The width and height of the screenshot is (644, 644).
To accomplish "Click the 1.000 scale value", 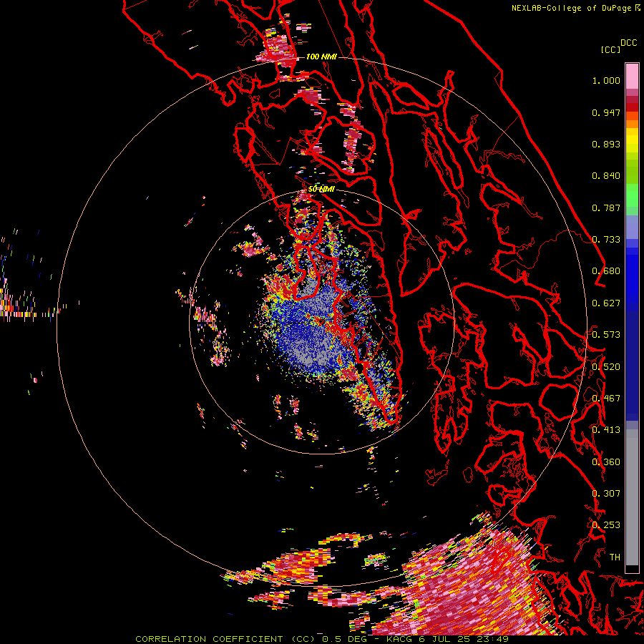I will pos(606,80).
